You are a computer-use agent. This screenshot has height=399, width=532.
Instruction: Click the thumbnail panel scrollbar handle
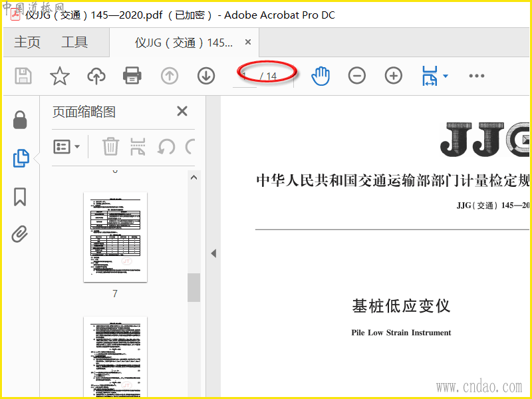(194, 287)
